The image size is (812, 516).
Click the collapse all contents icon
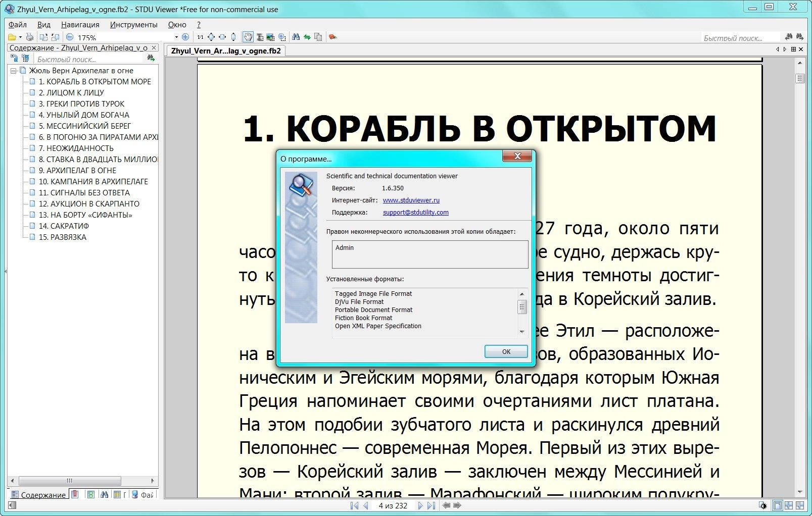click(26, 58)
